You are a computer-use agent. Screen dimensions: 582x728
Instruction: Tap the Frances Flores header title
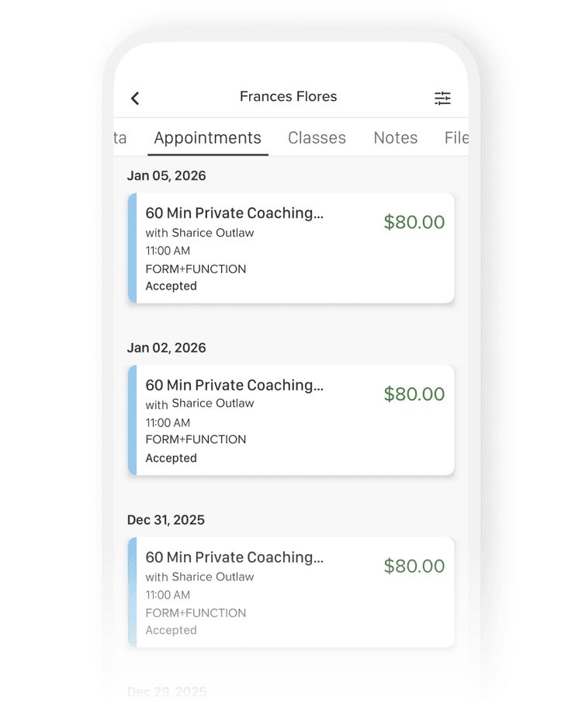(x=288, y=96)
